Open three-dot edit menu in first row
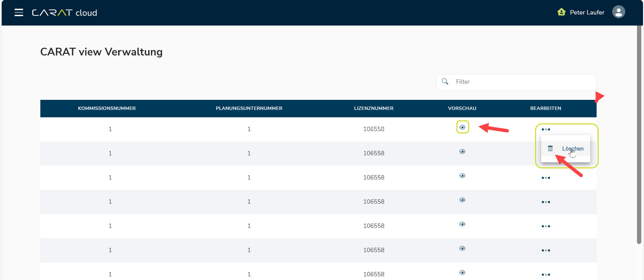This screenshot has height=280, width=644. [x=546, y=129]
